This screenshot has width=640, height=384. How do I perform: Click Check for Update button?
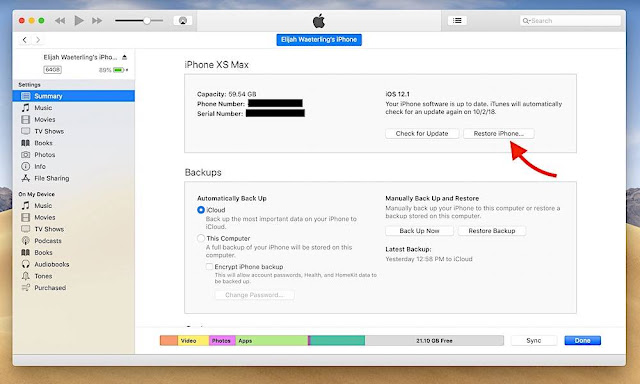click(x=422, y=133)
